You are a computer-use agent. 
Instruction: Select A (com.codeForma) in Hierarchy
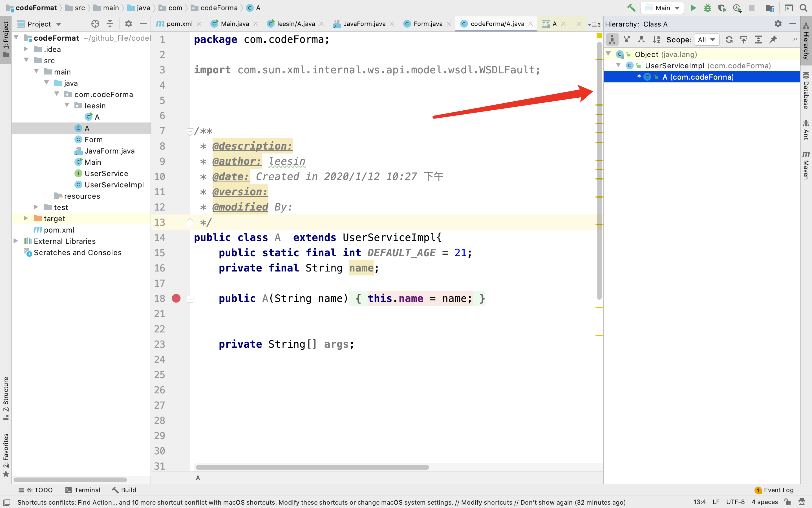701,77
